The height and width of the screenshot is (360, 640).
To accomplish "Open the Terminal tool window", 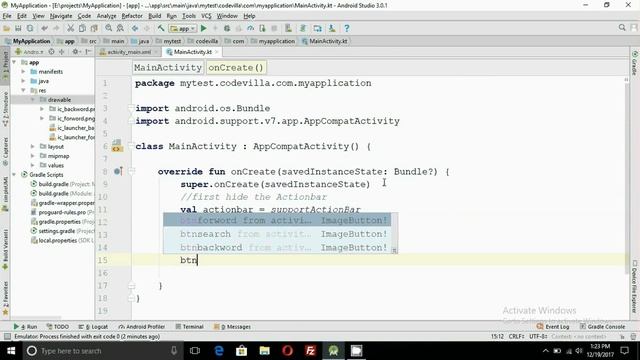I will tap(189, 327).
